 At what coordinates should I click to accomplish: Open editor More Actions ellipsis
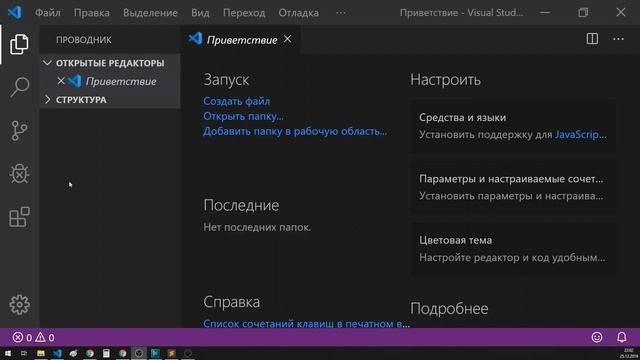(618, 39)
